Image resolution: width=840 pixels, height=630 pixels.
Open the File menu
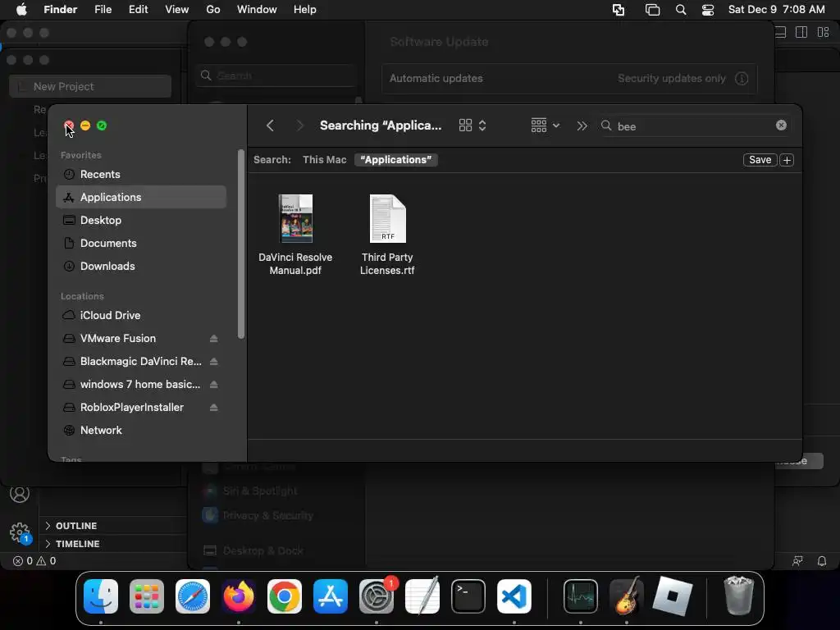point(103,10)
